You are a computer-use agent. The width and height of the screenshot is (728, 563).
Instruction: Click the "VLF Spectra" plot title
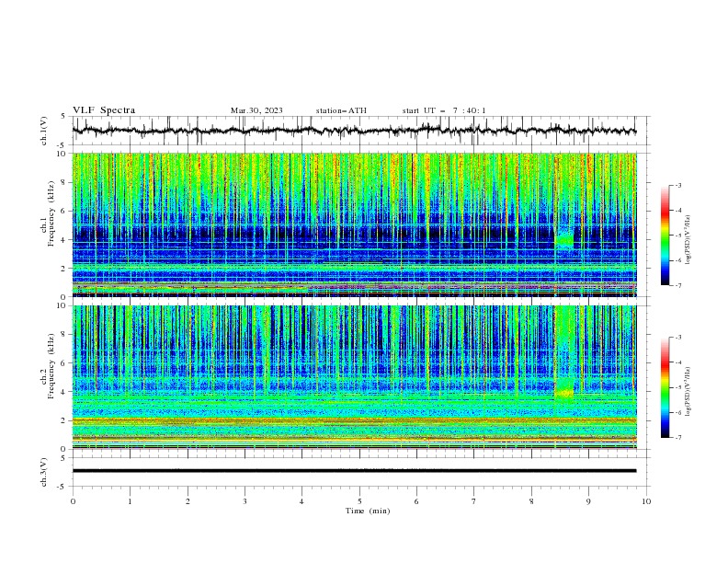tap(104, 110)
